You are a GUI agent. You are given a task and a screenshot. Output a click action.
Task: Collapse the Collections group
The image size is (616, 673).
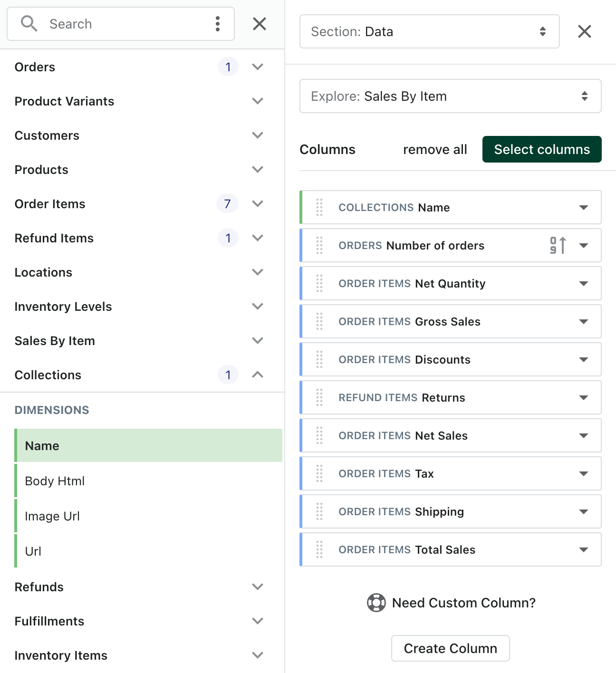(x=258, y=375)
